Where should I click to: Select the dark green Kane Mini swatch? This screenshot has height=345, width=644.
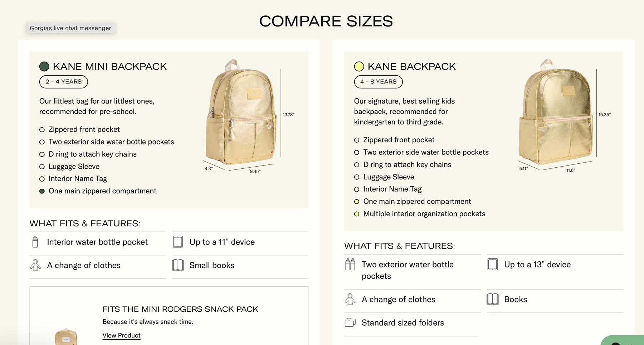pos(44,66)
